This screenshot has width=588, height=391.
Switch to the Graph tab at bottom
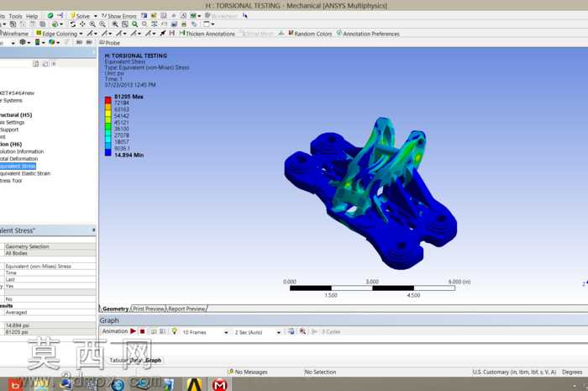(154, 360)
